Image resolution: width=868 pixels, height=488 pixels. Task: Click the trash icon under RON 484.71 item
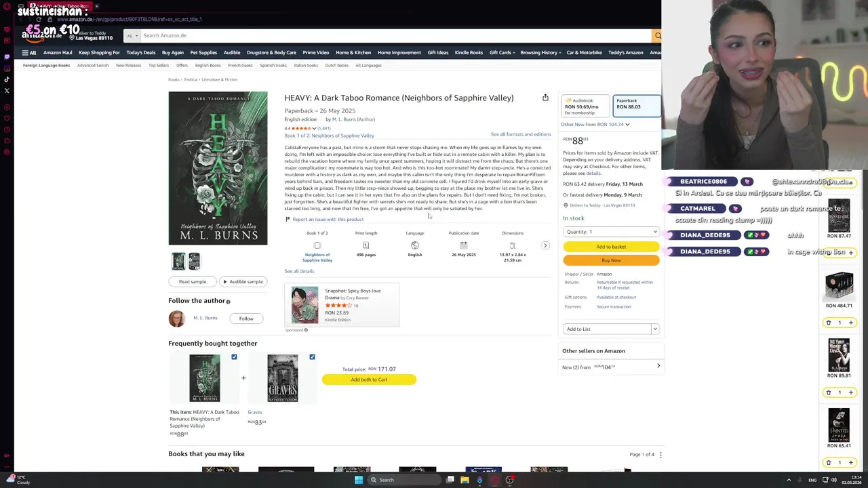828,323
